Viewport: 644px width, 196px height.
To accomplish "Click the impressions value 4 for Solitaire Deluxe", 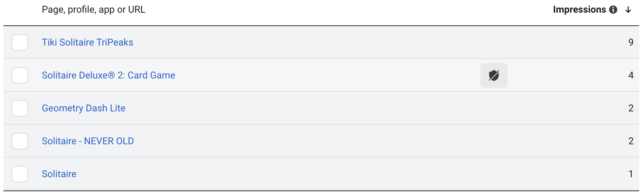I will pos(631,75).
